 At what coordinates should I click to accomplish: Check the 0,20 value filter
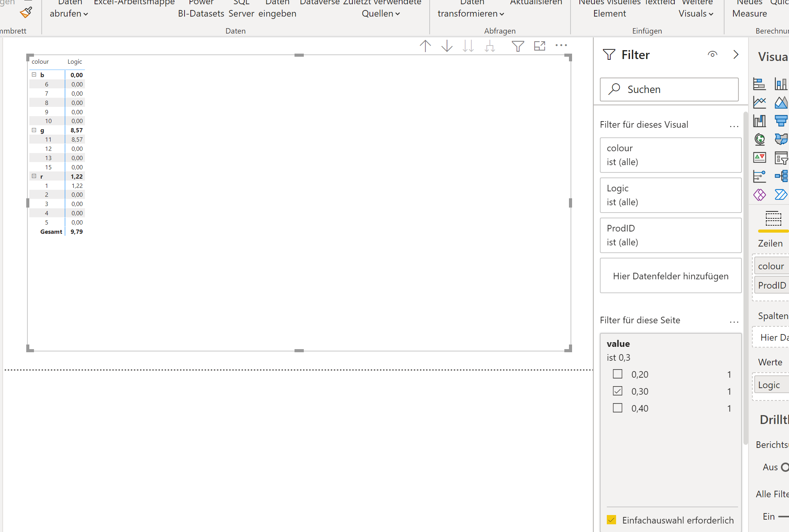(x=618, y=374)
